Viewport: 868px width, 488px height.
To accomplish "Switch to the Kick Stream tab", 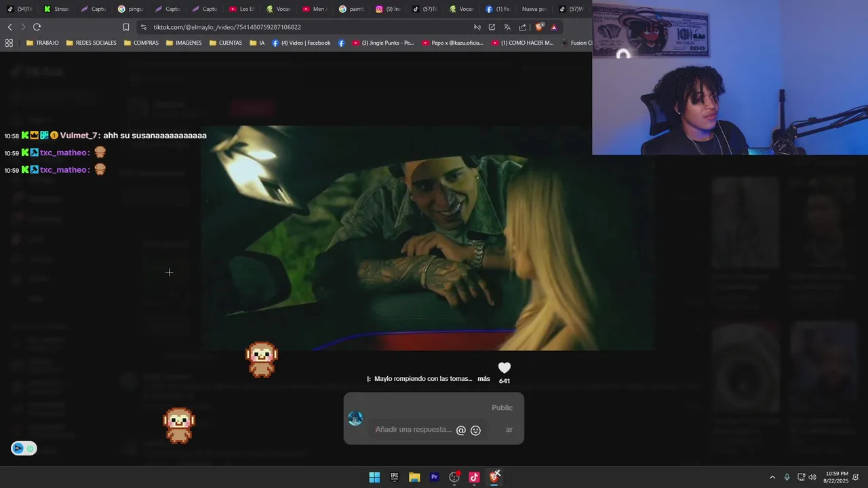I will 56,9.
